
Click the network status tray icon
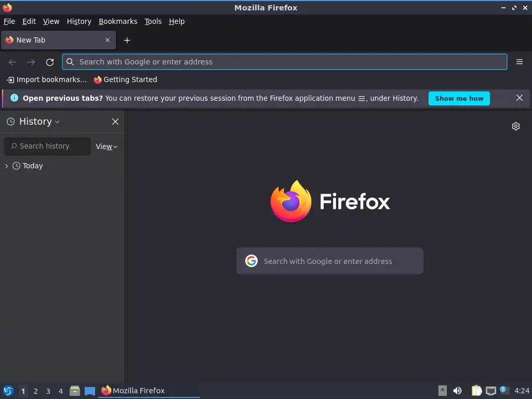point(490,391)
